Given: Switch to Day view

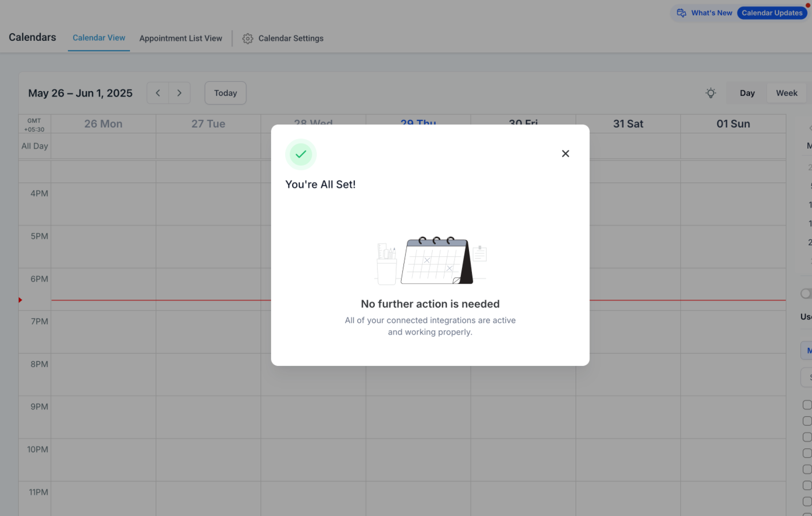Looking at the screenshot, I should (x=747, y=93).
